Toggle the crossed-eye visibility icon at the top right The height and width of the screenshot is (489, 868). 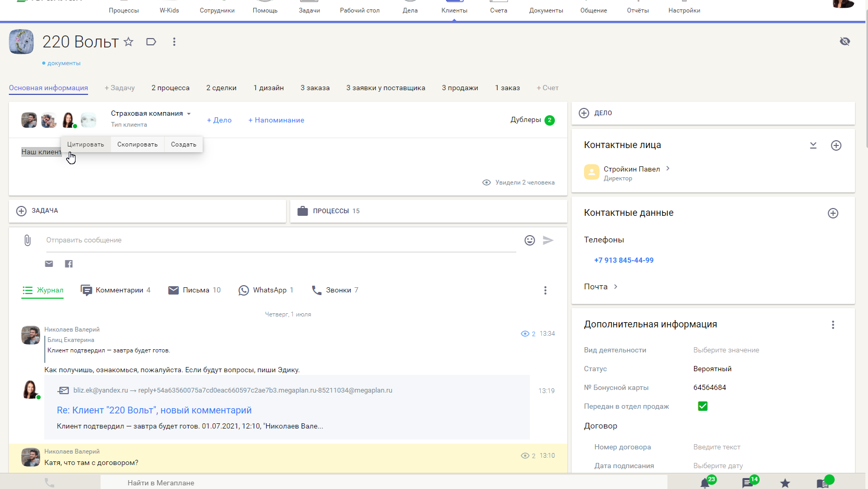click(845, 41)
